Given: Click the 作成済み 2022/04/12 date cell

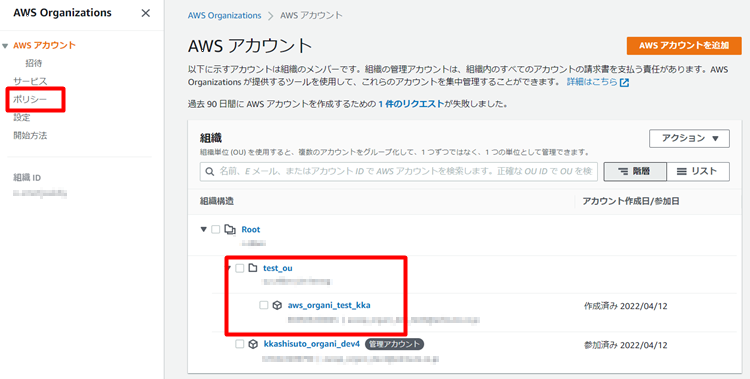Looking at the screenshot, I should 625,306.
